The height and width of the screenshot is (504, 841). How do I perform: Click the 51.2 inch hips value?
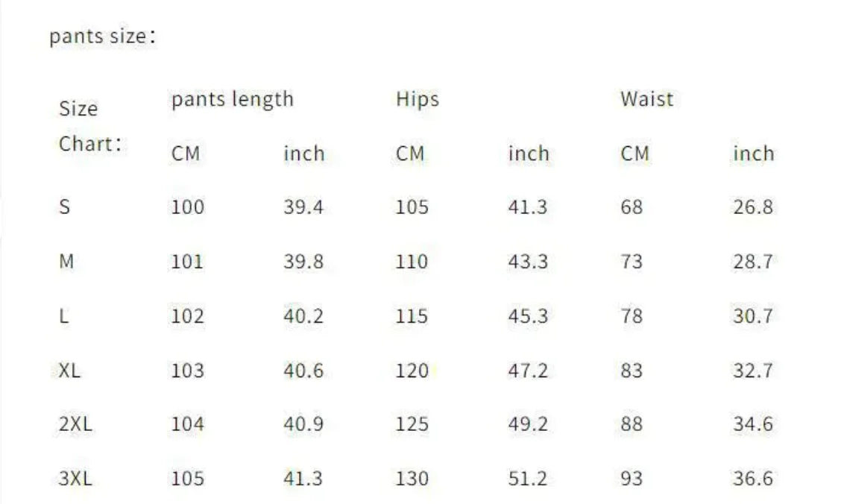(528, 479)
